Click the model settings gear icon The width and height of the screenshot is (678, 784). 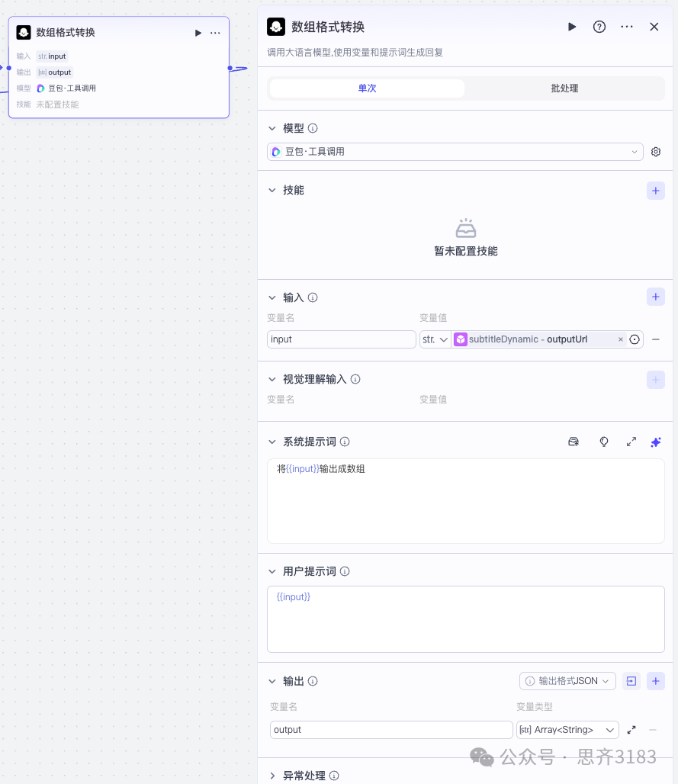click(655, 152)
